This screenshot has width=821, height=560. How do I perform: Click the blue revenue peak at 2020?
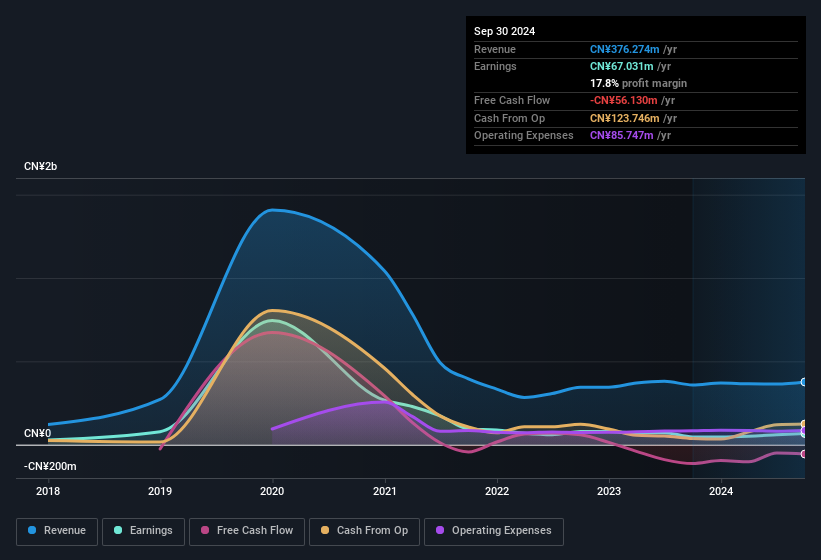coord(272,210)
